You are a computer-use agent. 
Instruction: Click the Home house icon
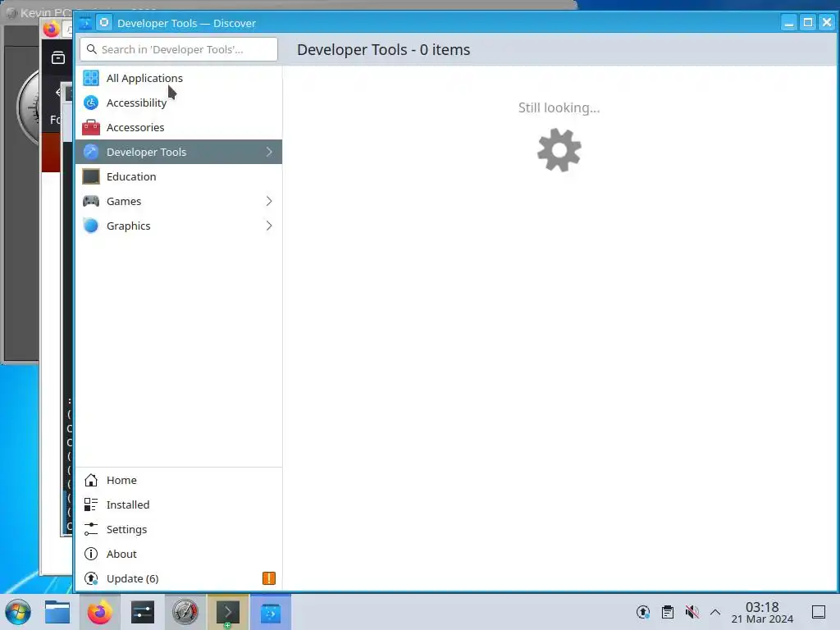pos(91,480)
